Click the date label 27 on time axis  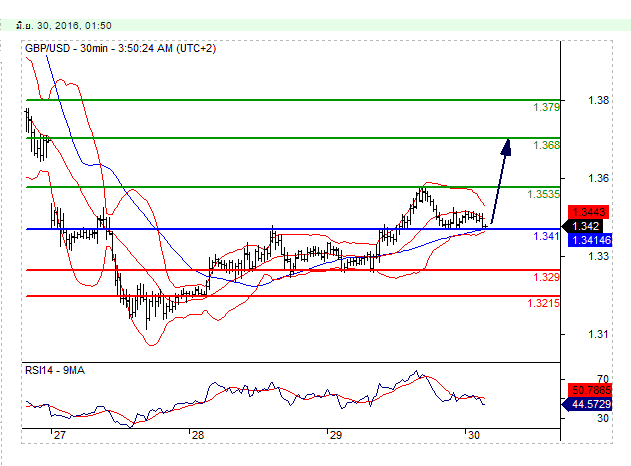(59, 435)
